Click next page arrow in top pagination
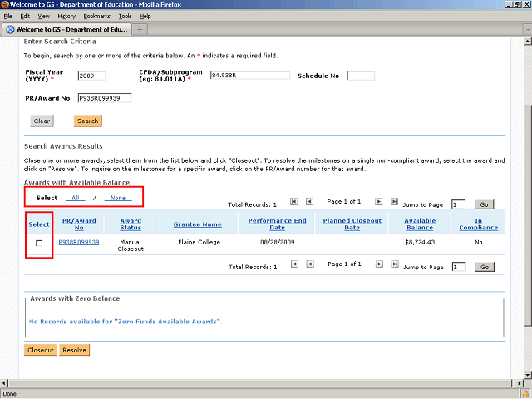The width and height of the screenshot is (532, 399). point(379,201)
